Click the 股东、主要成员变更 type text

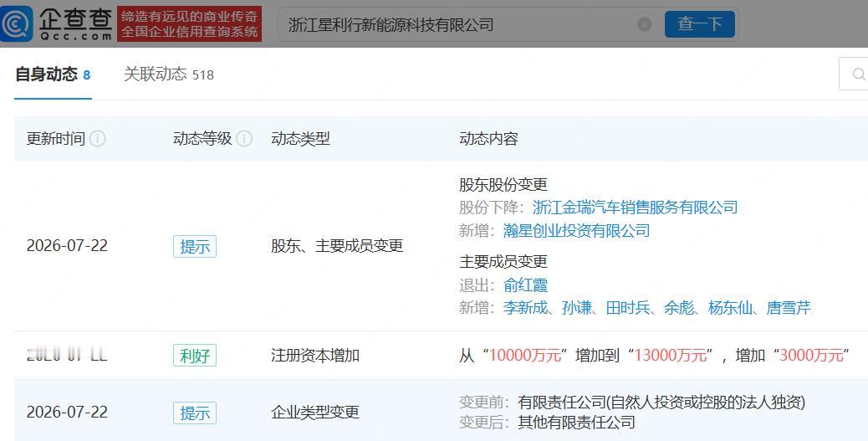337,246
